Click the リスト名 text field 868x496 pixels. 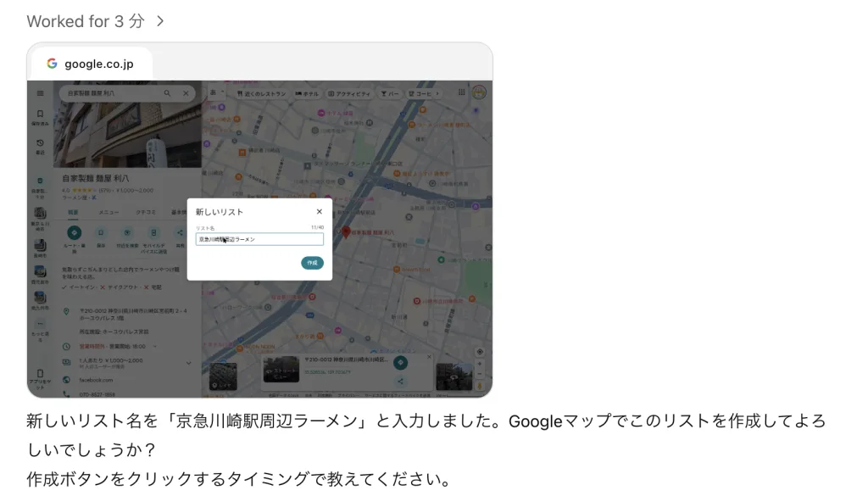[x=259, y=239]
